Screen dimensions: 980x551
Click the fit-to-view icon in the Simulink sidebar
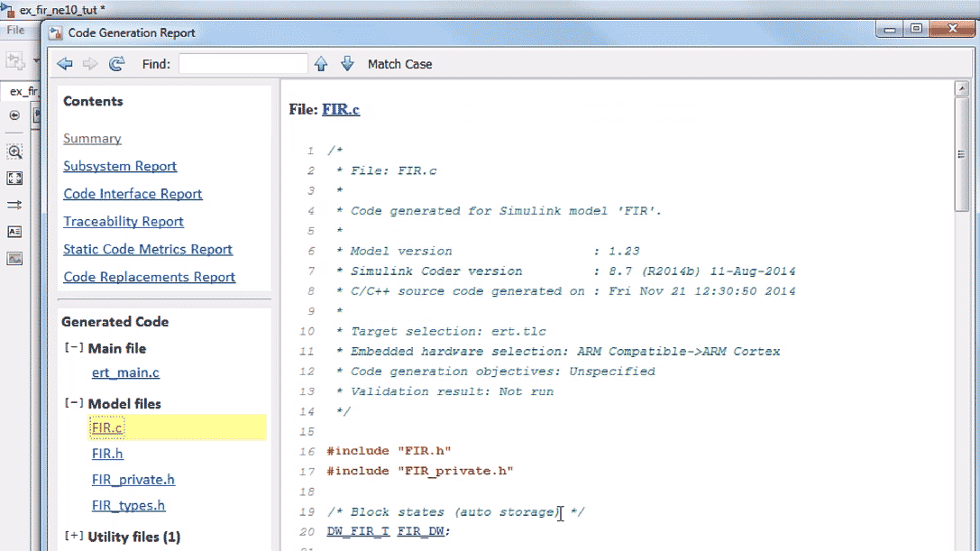[13, 178]
